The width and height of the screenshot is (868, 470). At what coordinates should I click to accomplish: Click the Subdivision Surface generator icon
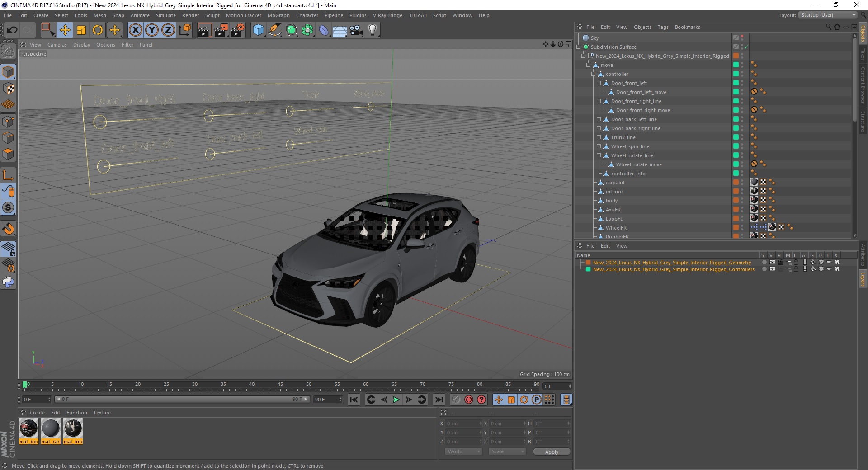(292, 30)
